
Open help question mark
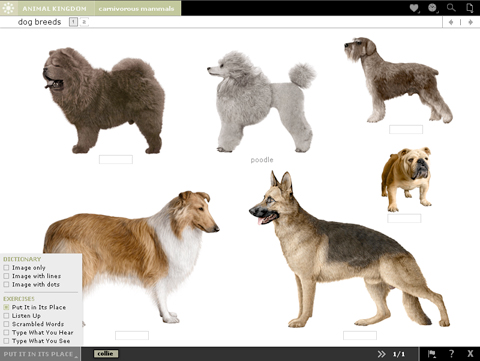coord(451,354)
